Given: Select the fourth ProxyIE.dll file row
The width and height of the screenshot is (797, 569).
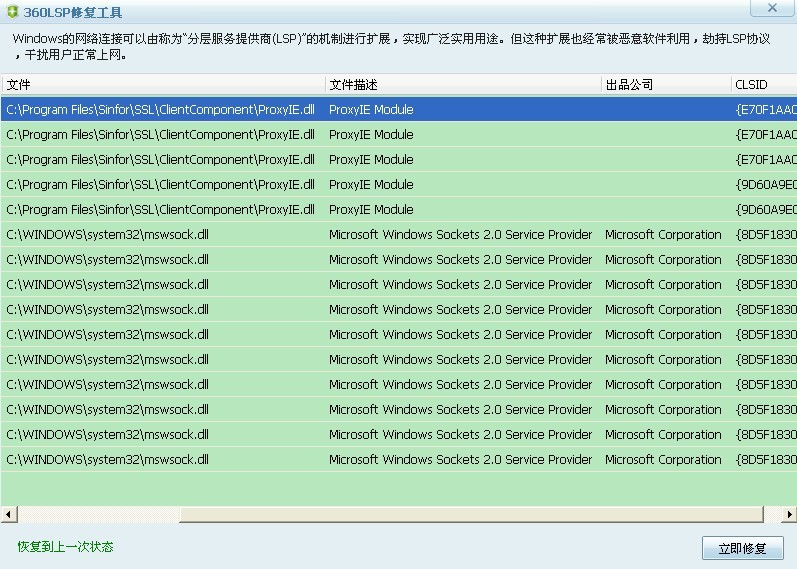Looking at the screenshot, I should 398,184.
